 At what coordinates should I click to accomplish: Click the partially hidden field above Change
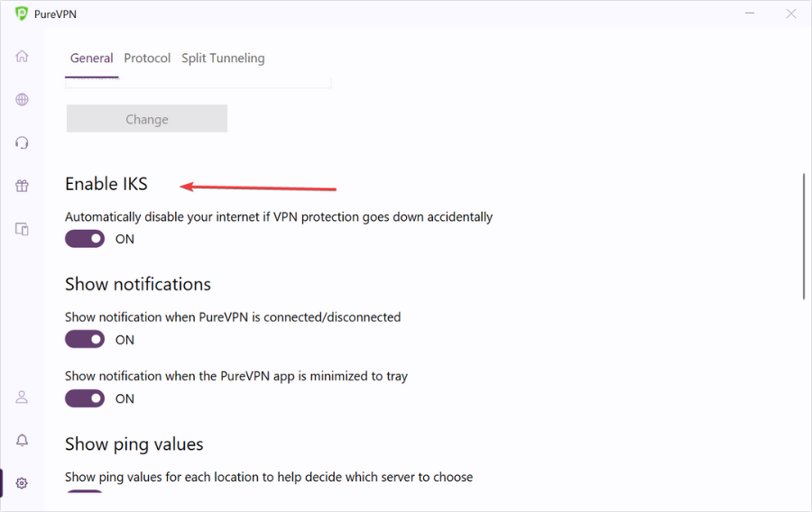tap(198, 83)
